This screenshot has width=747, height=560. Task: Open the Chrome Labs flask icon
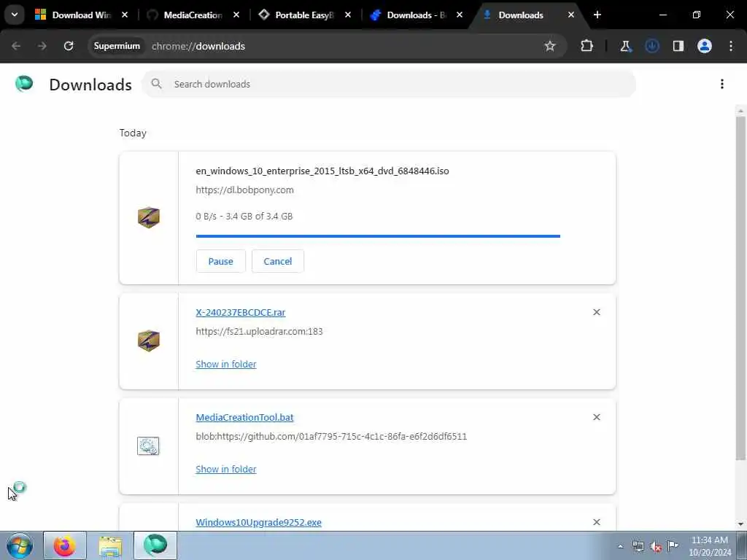[625, 46]
